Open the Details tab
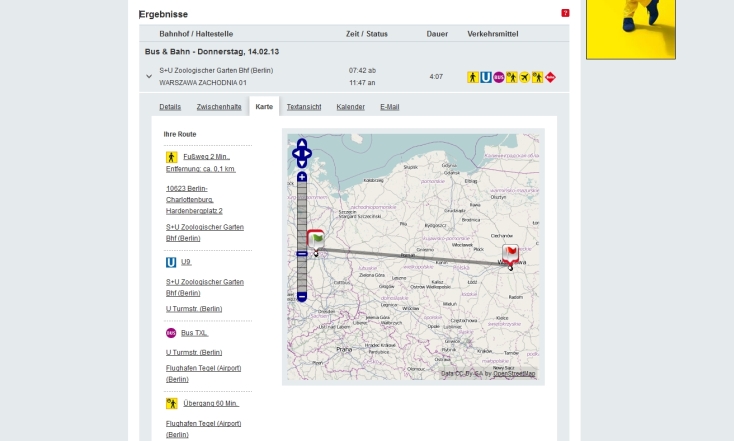Image resolution: width=734 pixels, height=441 pixels. [170, 106]
